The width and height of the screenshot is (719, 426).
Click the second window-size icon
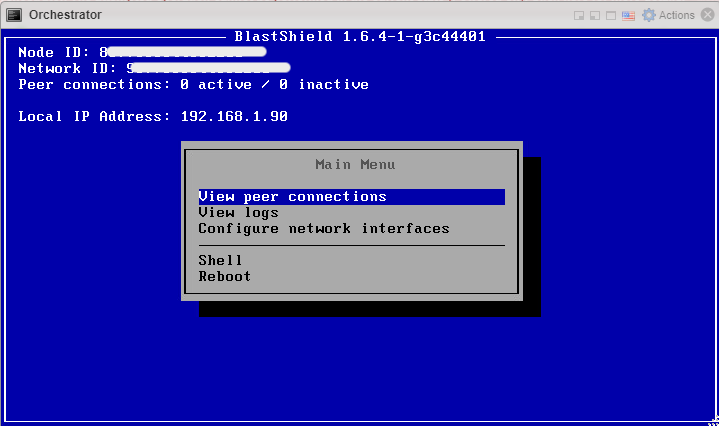point(595,15)
